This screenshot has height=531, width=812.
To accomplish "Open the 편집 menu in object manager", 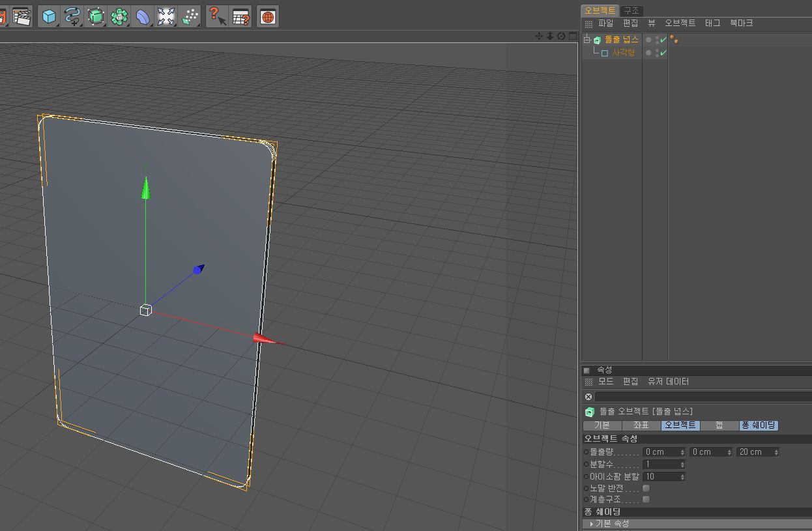I will (630, 23).
